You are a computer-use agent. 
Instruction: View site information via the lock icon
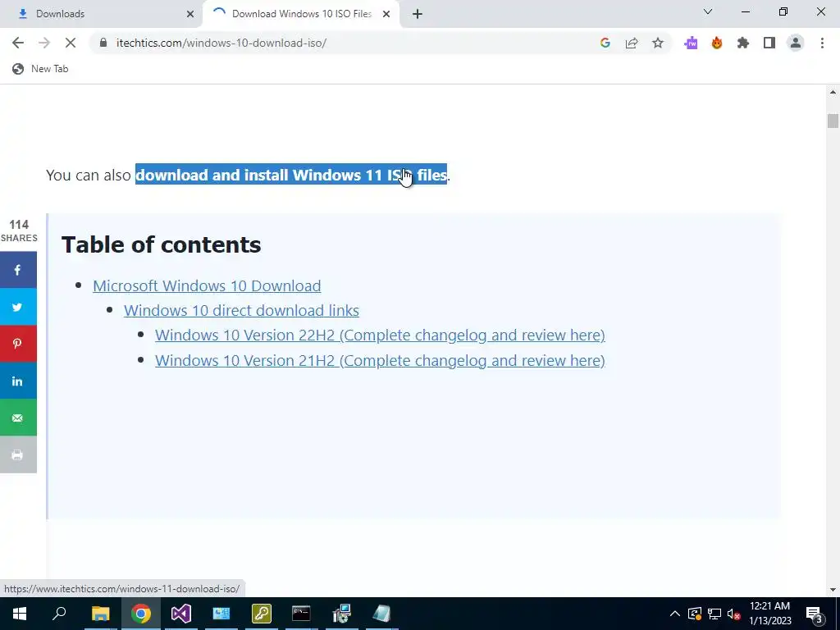[x=103, y=43]
